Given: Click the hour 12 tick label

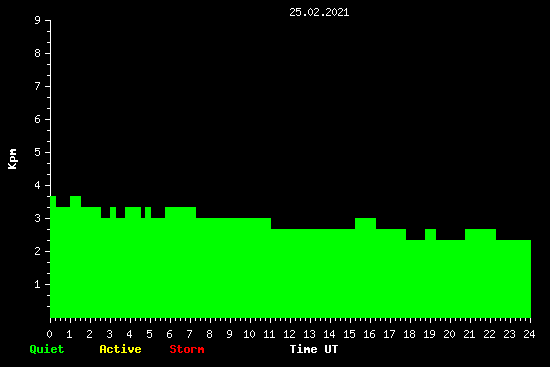Looking at the screenshot, I should tap(289, 334).
